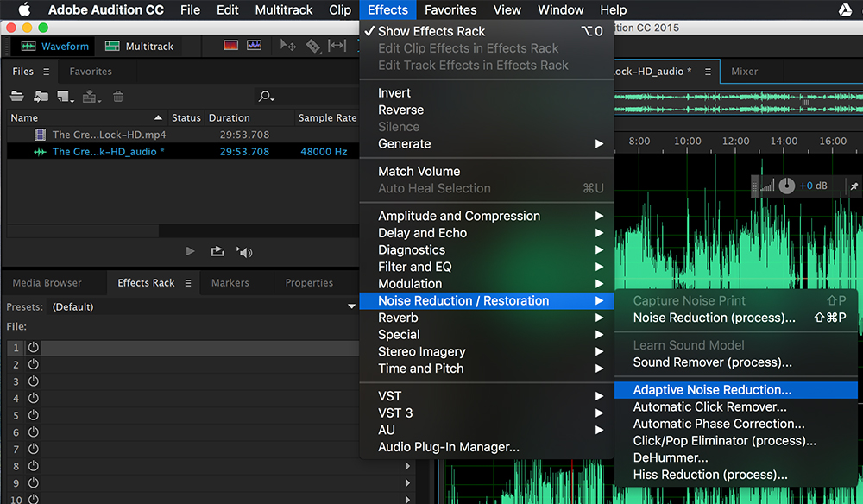Select the Time Selection tool
Viewport: 863px width, 504px height.
coord(336,45)
